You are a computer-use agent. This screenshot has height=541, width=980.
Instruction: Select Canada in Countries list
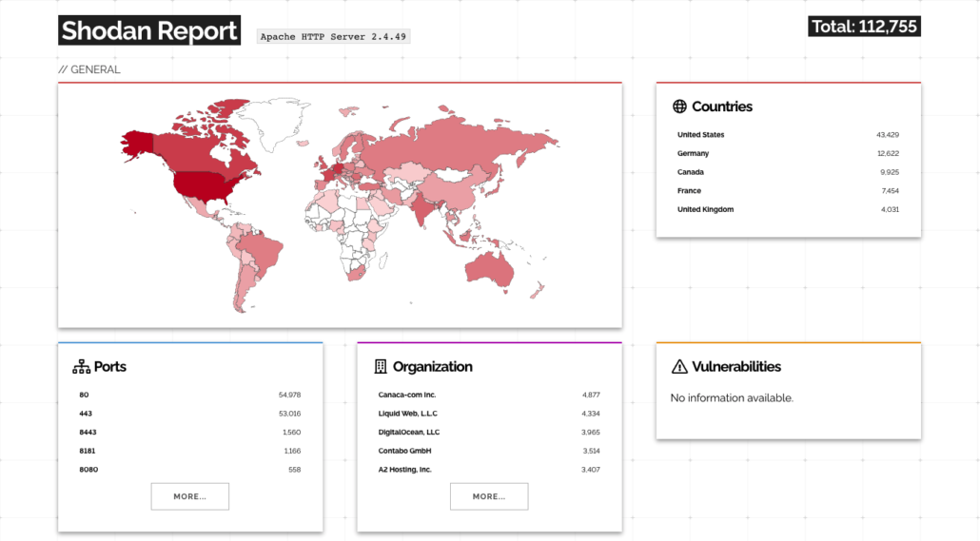(x=691, y=172)
